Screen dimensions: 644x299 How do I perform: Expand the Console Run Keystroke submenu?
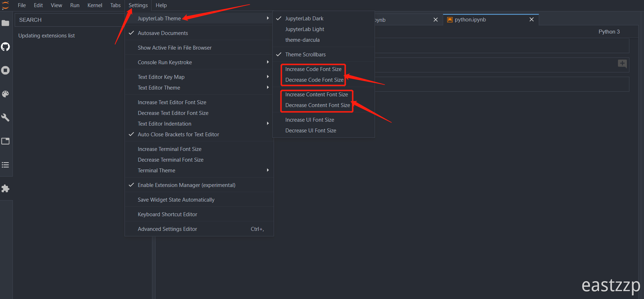click(199, 62)
